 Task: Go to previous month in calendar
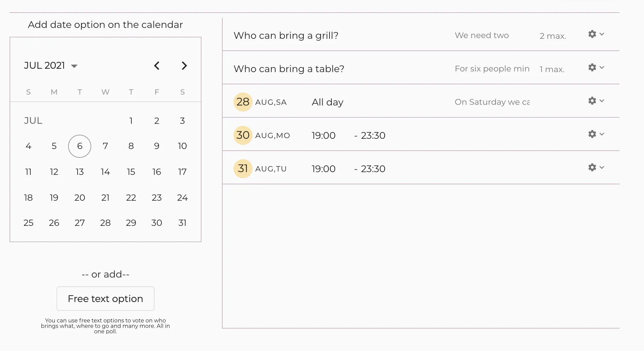click(x=157, y=66)
